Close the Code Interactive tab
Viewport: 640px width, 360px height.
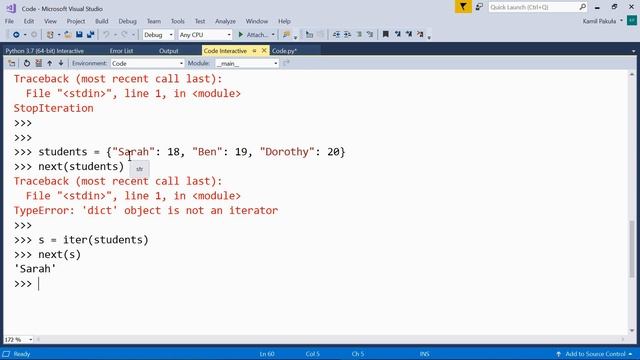click(264, 51)
